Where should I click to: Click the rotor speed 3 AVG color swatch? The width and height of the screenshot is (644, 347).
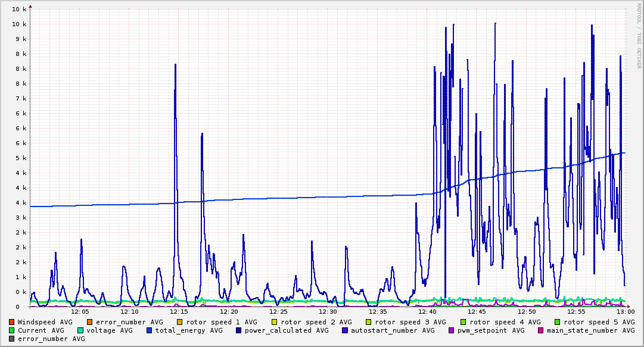(x=369, y=323)
